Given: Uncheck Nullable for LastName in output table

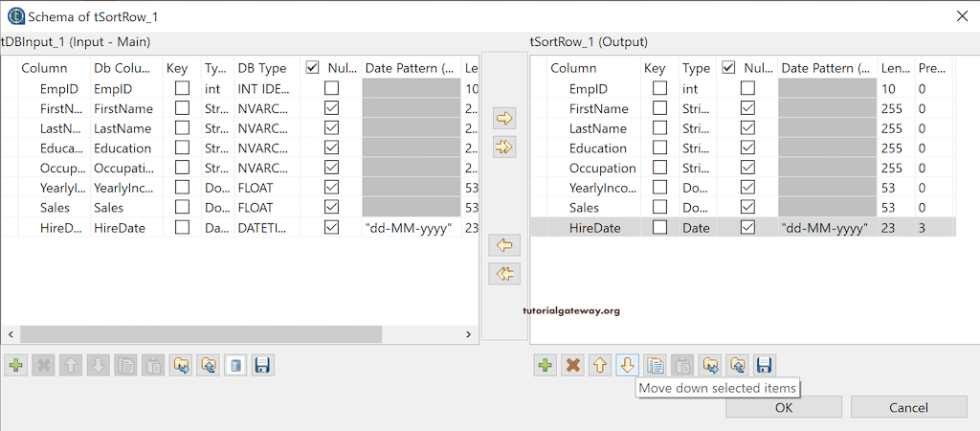Looking at the screenshot, I should (x=747, y=128).
